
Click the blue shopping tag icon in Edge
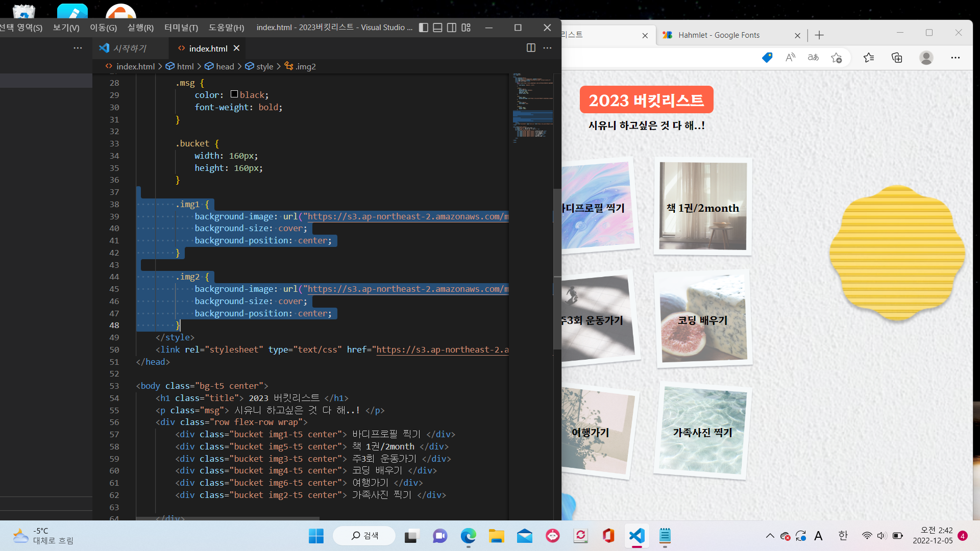pos(767,57)
